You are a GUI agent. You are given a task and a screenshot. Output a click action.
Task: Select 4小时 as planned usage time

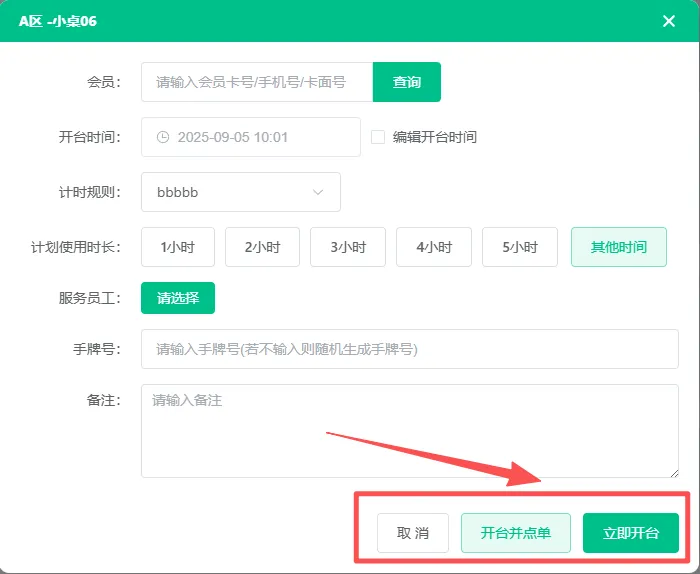coord(433,247)
